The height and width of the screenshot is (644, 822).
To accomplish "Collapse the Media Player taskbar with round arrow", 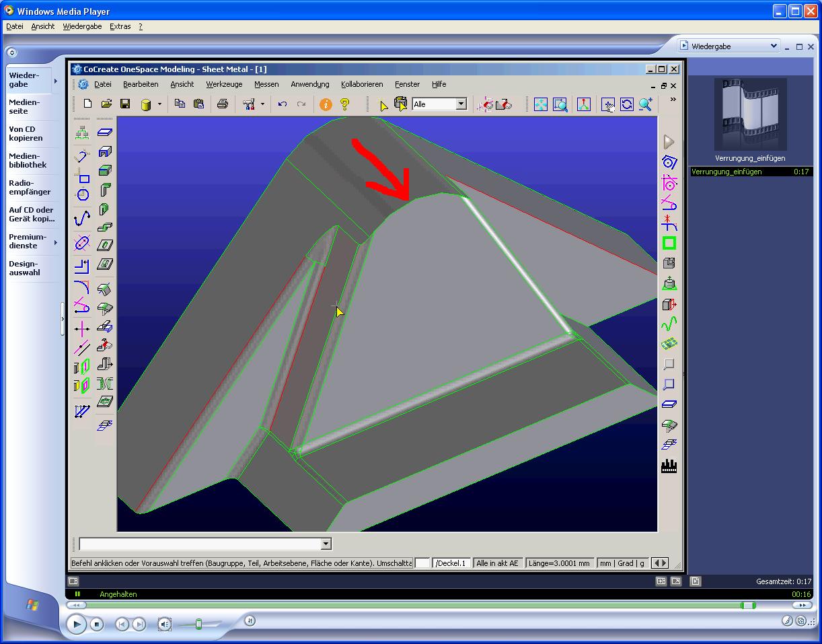I will tap(12, 52).
